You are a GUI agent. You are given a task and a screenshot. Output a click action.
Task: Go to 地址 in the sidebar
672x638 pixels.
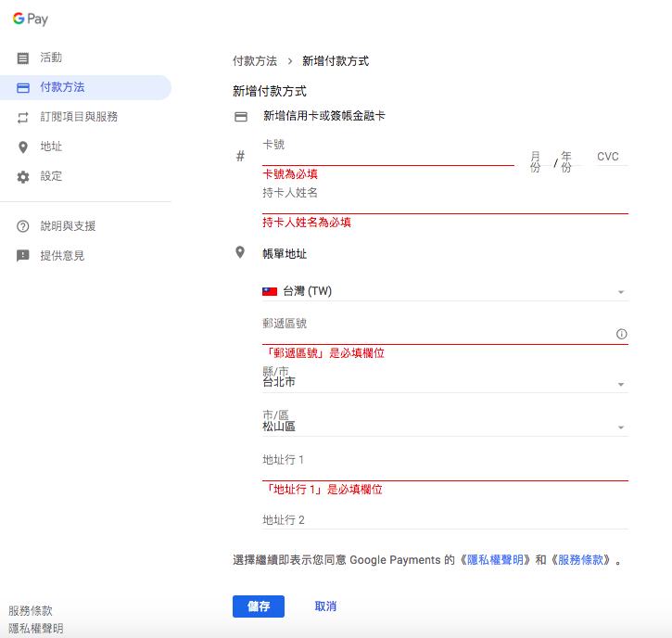coord(85,147)
